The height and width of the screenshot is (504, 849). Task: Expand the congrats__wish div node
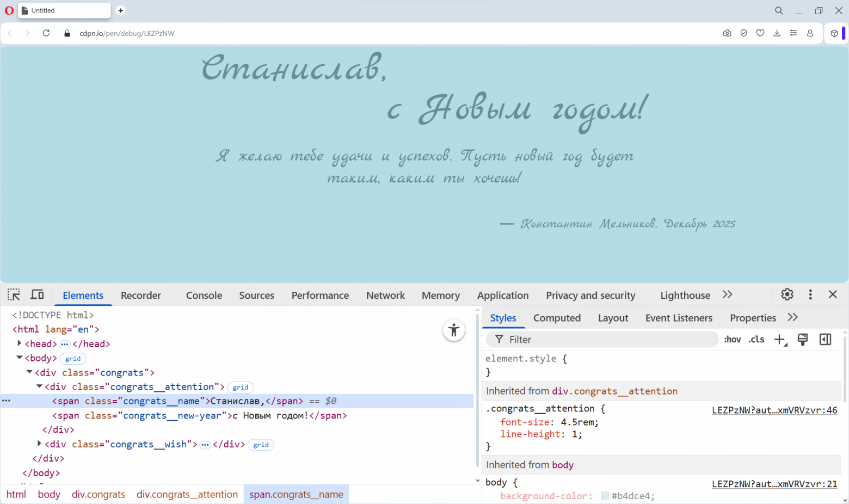(39, 444)
